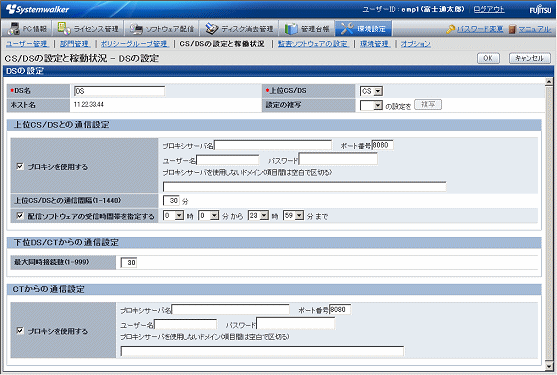Click upper CS/DS ポート番号 field

tap(383, 145)
